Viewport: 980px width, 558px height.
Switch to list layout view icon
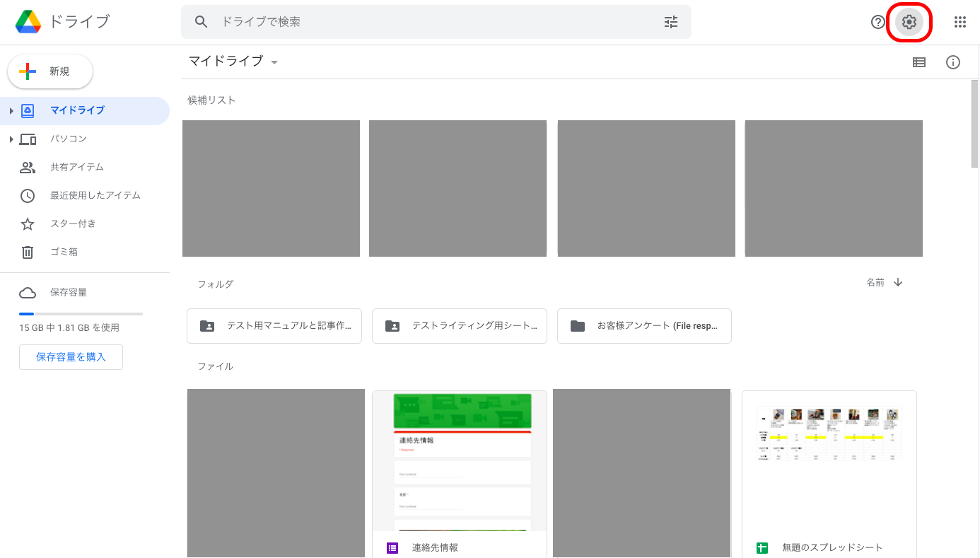(919, 62)
